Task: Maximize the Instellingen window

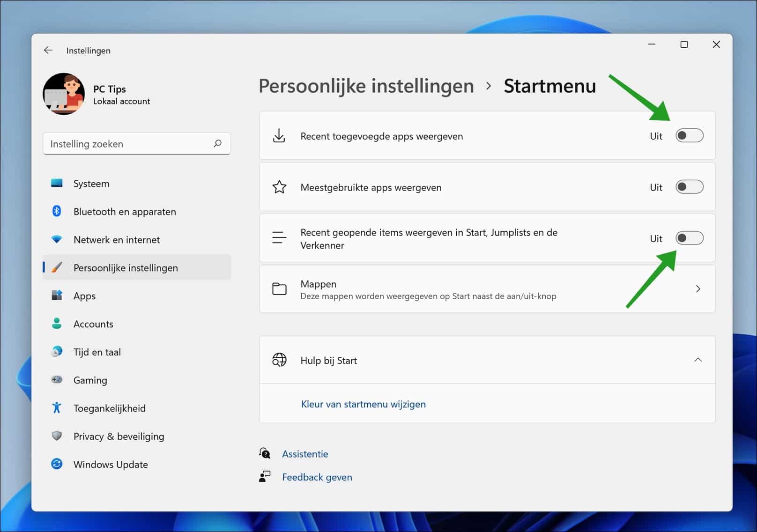Action: click(x=684, y=44)
